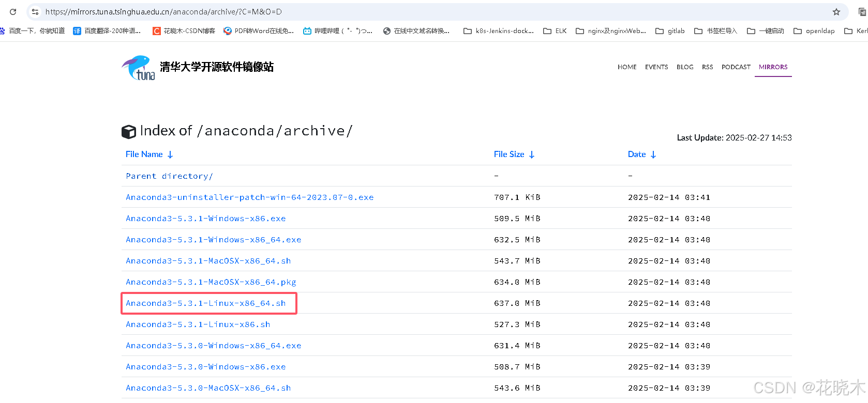Click the 543.7 MiB file size cell
This screenshot has width=868, height=403.
tap(517, 261)
